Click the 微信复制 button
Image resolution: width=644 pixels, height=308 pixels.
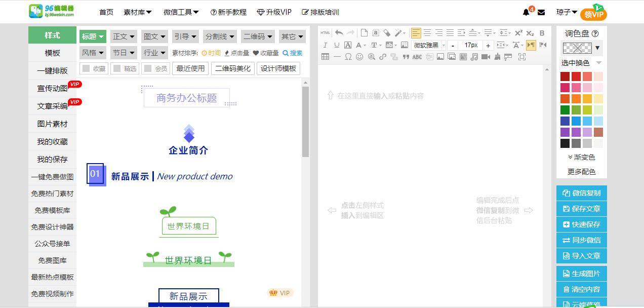click(x=581, y=193)
